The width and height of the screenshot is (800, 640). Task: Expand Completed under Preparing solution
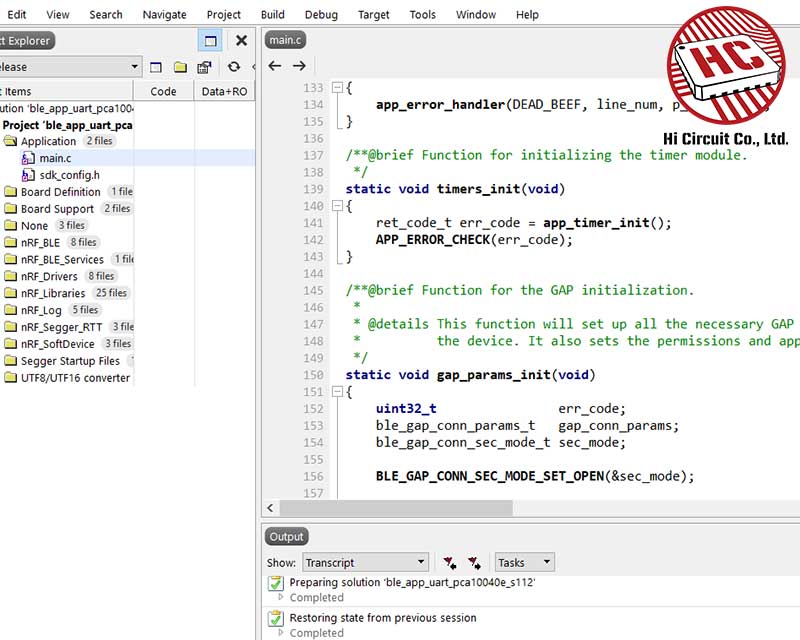pyautogui.click(x=280, y=597)
